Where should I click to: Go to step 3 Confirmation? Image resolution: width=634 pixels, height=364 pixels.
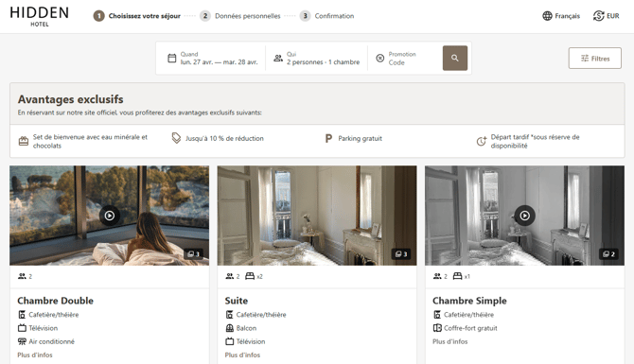click(327, 16)
